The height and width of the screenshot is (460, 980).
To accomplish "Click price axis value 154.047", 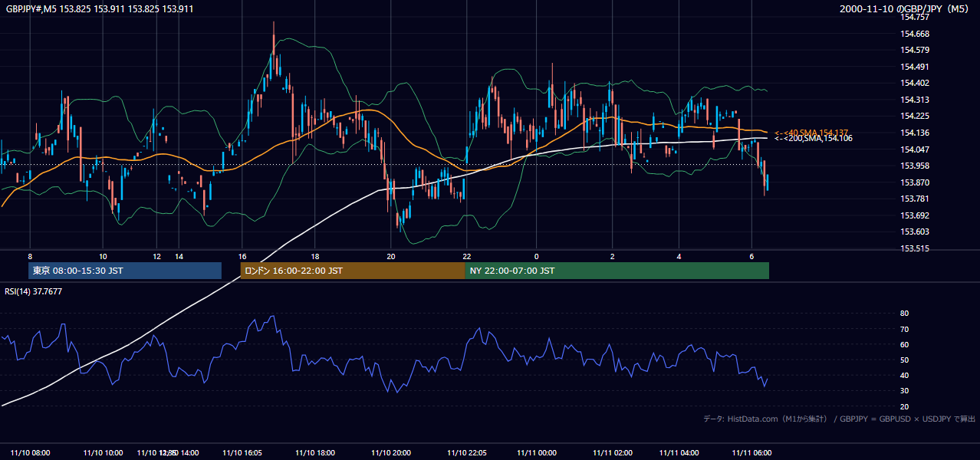I will (915, 149).
